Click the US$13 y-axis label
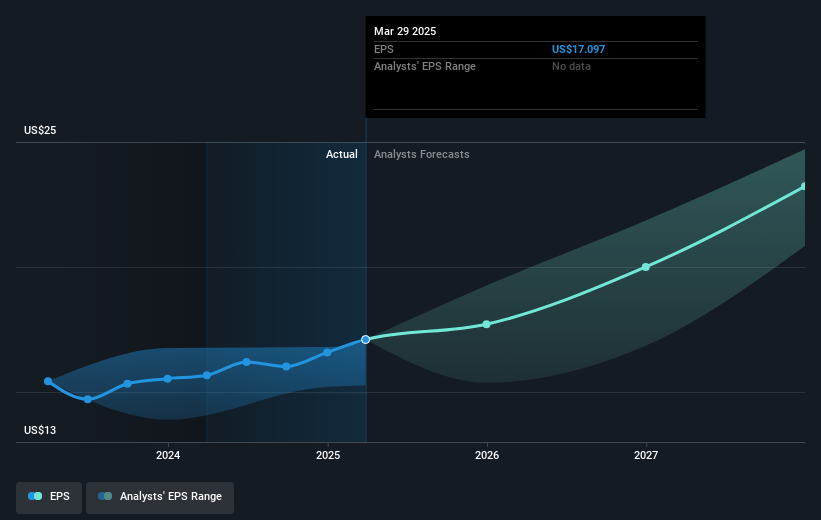The height and width of the screenshot is (520, 821). pyautogui.click(x=40, y=430)
